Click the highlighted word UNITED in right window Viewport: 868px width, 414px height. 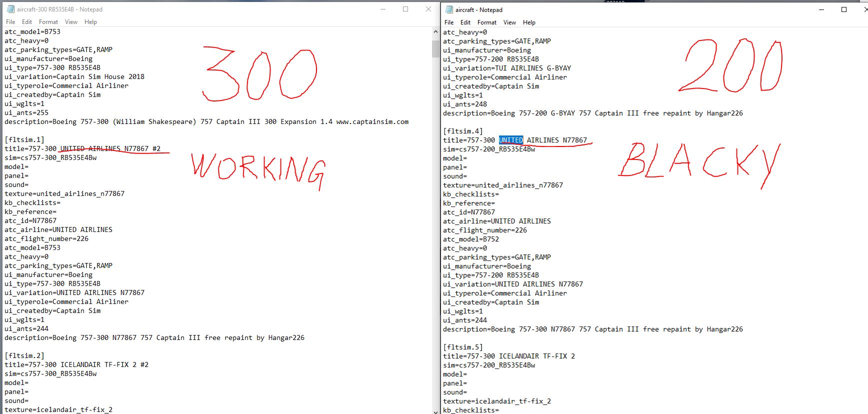[x=510, y=140]
